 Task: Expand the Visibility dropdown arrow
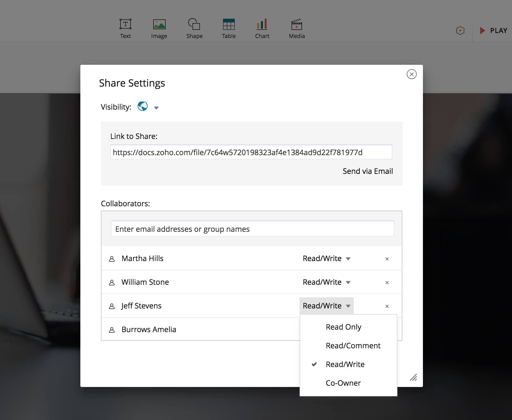pos(156,108)
